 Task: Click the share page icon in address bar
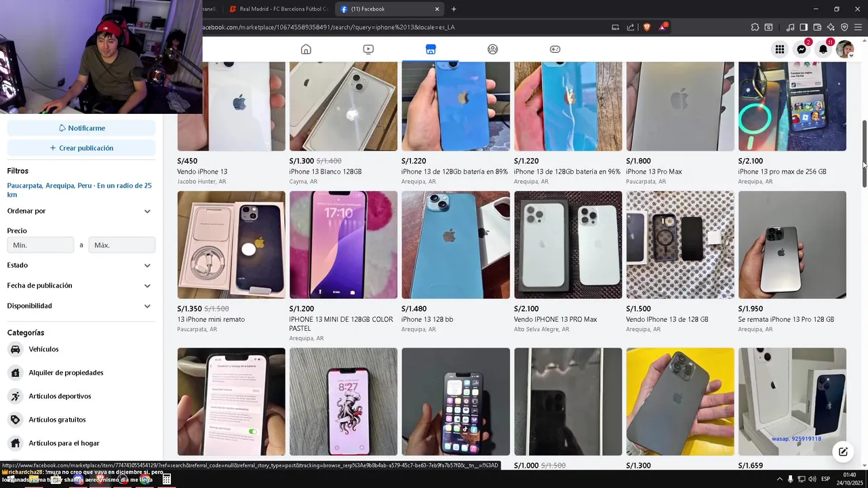point(631,27)
